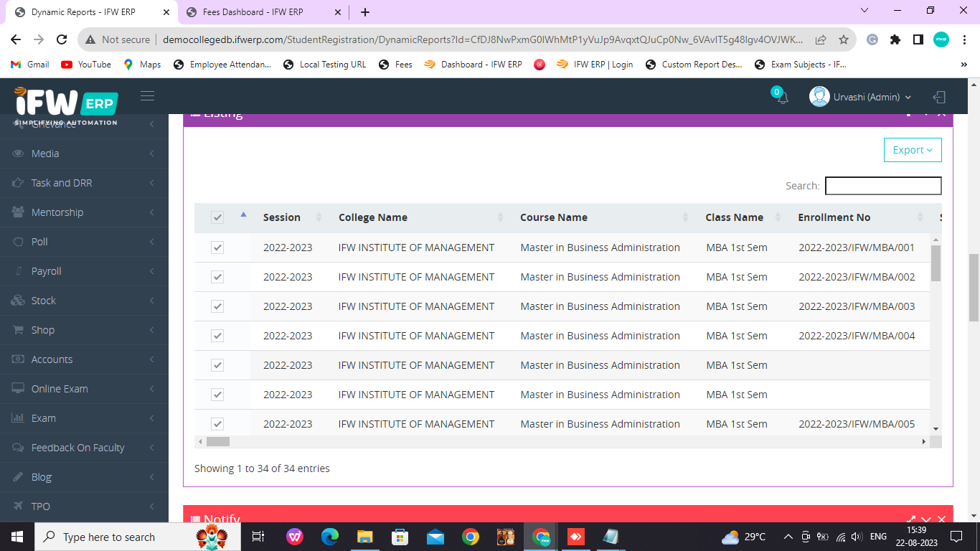The height and width of the screenshot is (551, 980).
Task: Open Windows notification center icon
Action: 956,537
